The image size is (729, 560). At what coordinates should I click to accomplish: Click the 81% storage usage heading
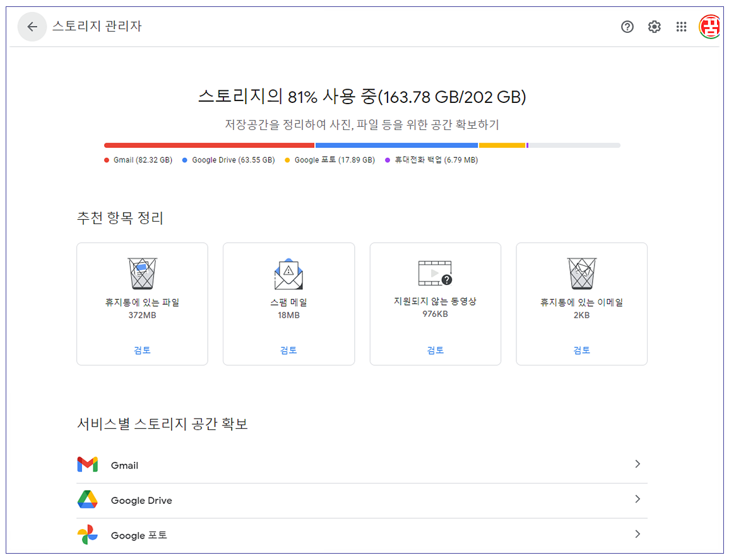point(362,97)
